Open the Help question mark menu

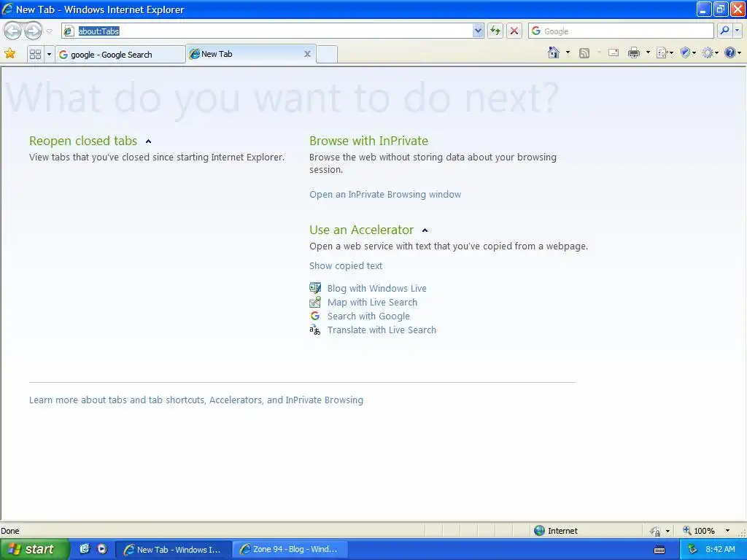(732, 52)
